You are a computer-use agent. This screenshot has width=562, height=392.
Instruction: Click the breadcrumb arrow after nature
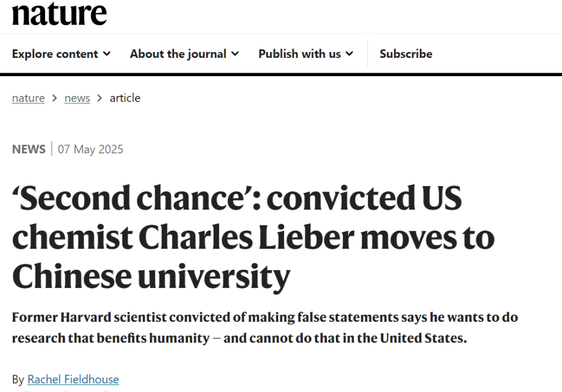54,98
